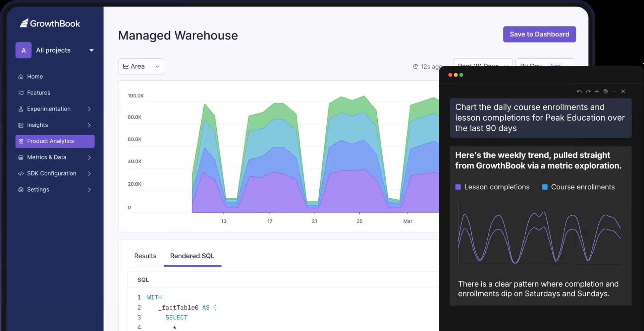Expand the Settings submenu chevron
The width and height of the screenshot is (644, 331).
pyautogui.click(x=90, y=190)
